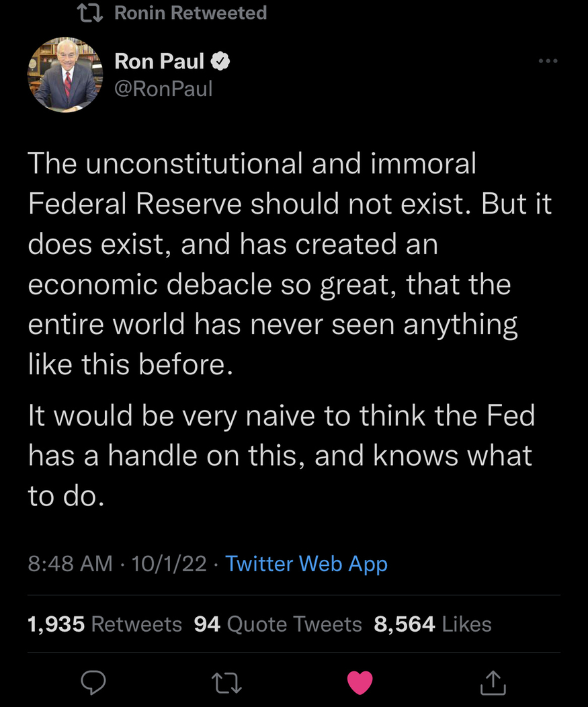
Task: View the 1,935 Retweets list
Action: [x=105, y=624]
